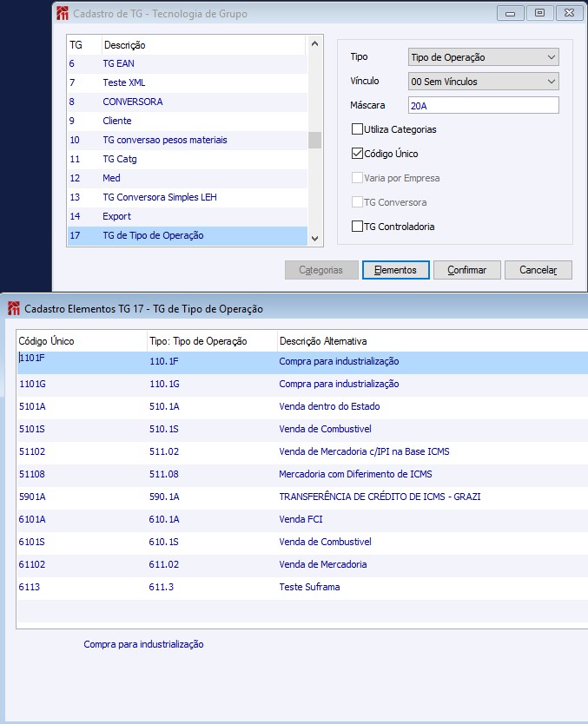Select the 5901A code cell
The width and height of the screenshot is (588, 724).
click(82, 497)
